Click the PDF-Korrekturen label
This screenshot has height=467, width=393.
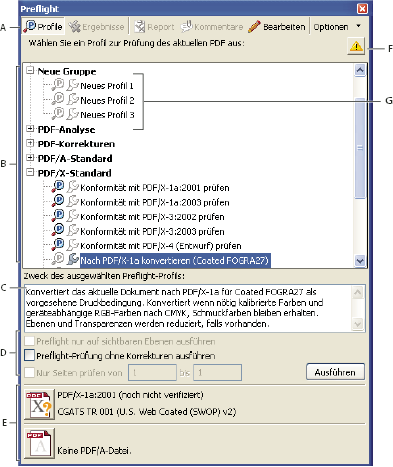[76, 144]
